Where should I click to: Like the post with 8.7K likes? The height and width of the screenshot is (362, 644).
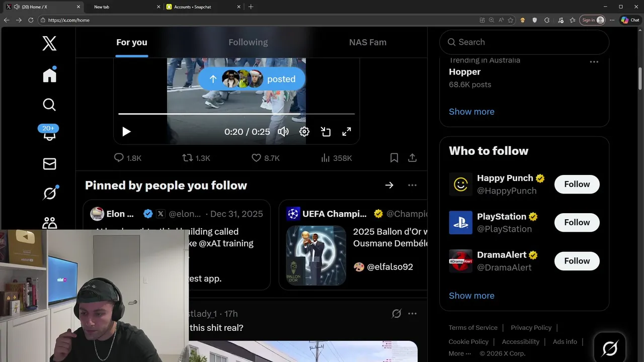pyautogui.click(x=265, y=158)
